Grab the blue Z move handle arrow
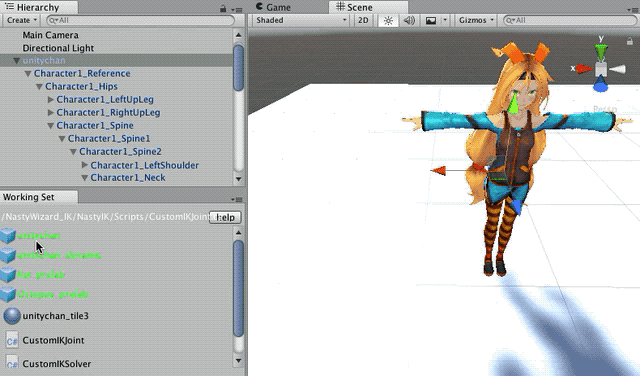Image resolution: width=640 pixels, height=376 pixels. (x=517, y=207)
